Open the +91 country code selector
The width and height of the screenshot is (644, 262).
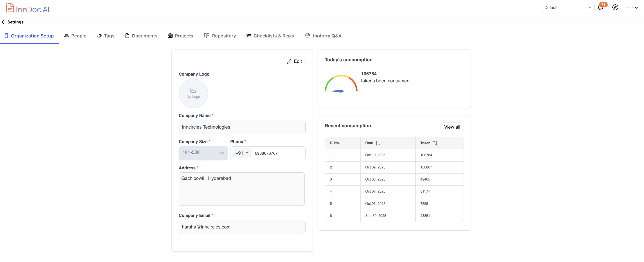point(242,153)
